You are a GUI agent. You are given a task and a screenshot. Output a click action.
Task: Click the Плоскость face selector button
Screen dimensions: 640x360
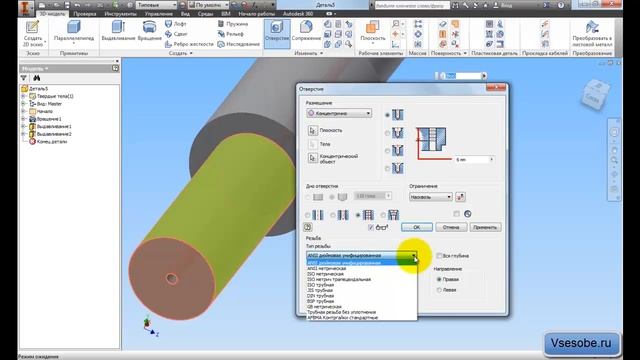(312, 131)
